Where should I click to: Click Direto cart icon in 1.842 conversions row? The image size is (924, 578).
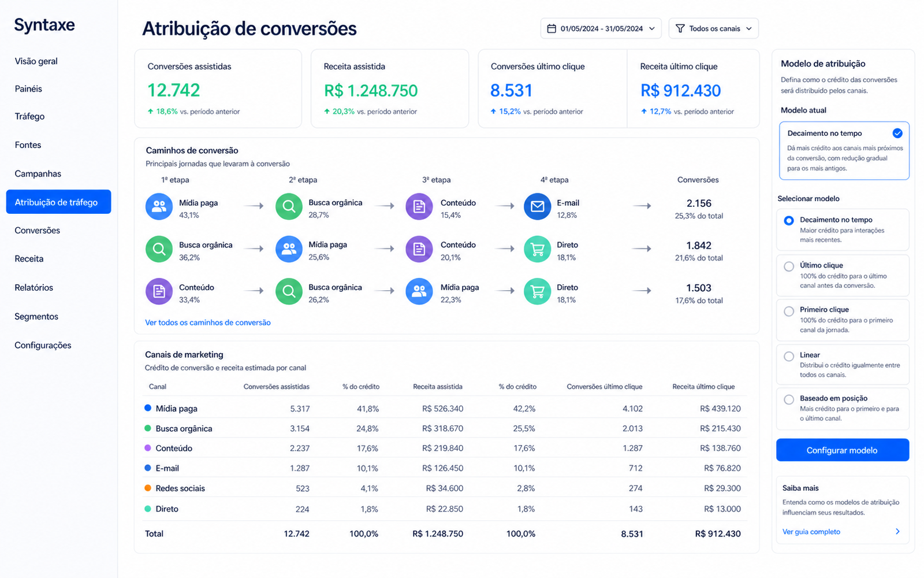[x=537, y=249]
